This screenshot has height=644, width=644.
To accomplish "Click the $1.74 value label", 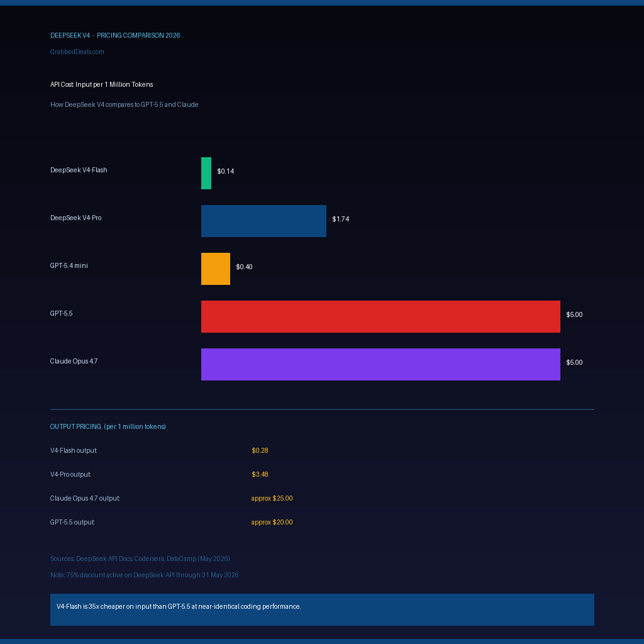I will 340,219.
